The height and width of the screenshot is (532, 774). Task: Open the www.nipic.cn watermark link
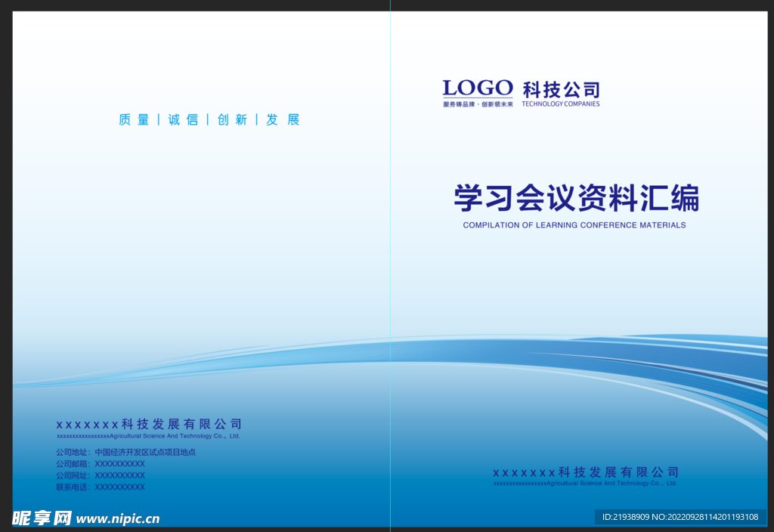click(118, 519)
